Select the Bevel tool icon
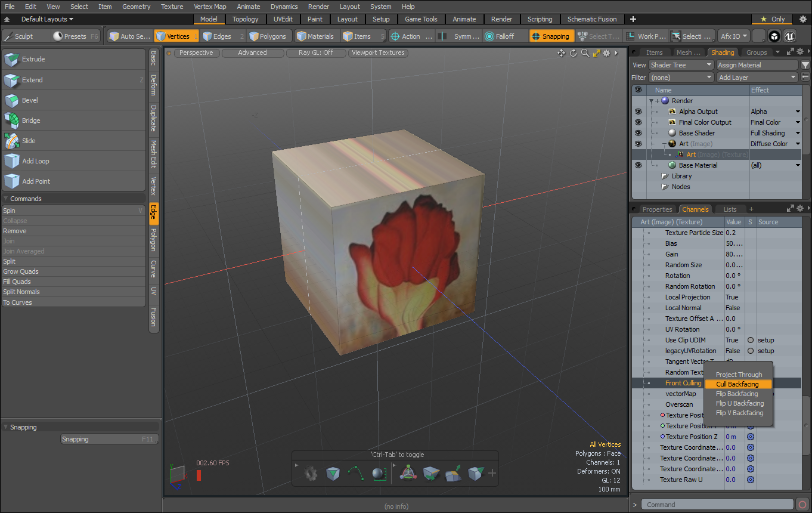Image resolution: width=812 pixels, height=513 pixels. 12,100
